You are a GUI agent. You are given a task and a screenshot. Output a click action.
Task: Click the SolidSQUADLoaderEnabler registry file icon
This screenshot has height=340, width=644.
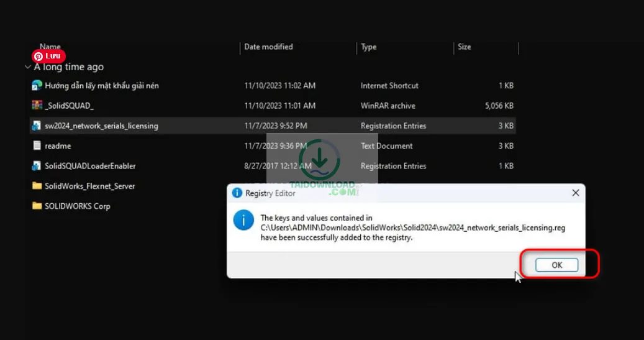tap(37, 166)
